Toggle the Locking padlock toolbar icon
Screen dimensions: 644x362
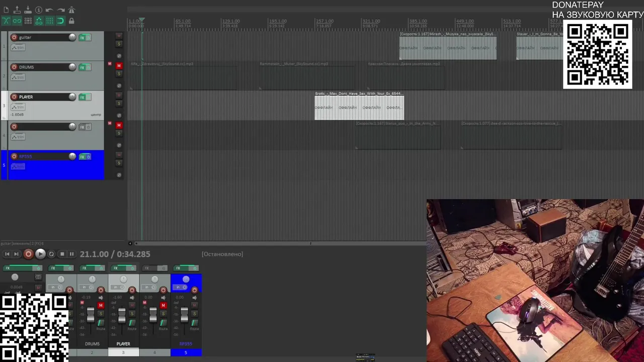point(71,21)
